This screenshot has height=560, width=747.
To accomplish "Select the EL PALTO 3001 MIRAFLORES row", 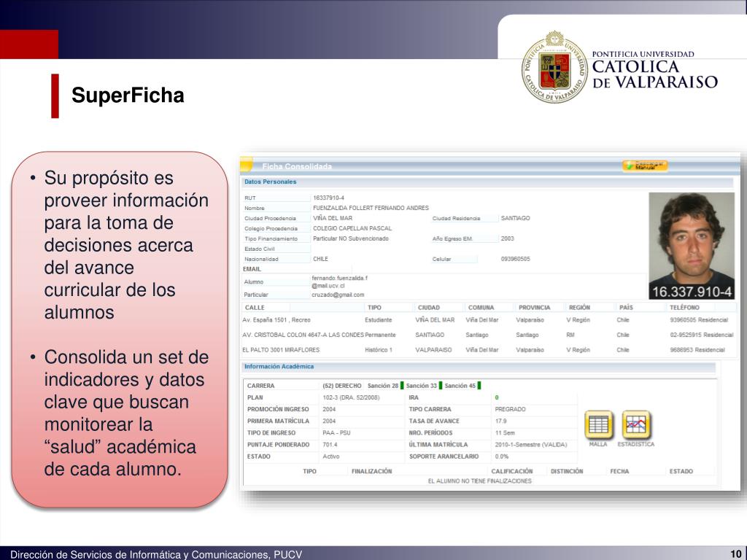I will [x=488, y=350].
